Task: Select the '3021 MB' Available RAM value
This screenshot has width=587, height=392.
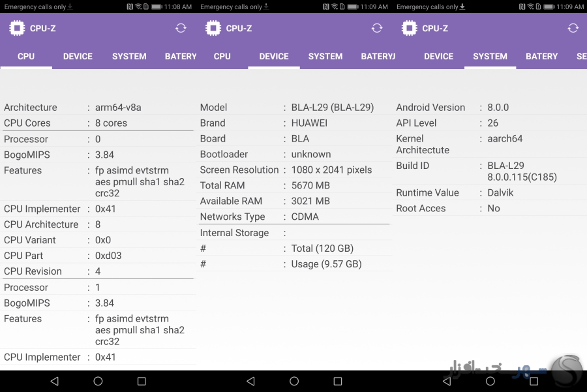Action: coord(310,202)
